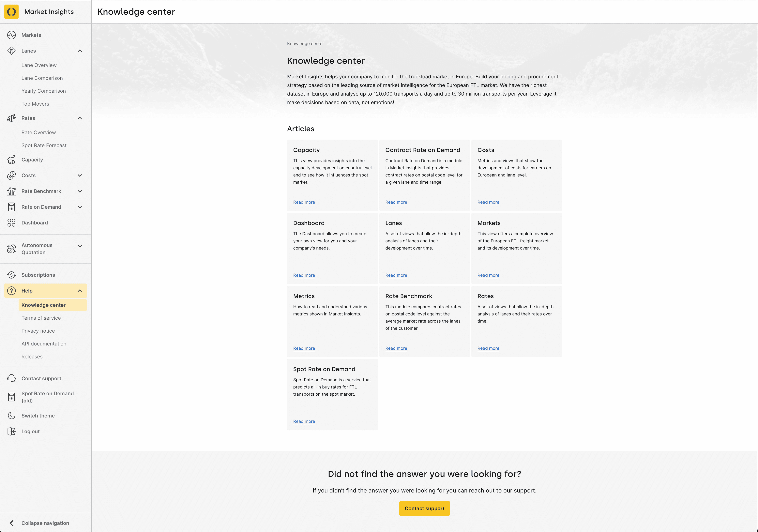Viewport: 758px width, 532px height.
Task: Click the Market Insights yellow logo
Action: [x=12, y=12]
